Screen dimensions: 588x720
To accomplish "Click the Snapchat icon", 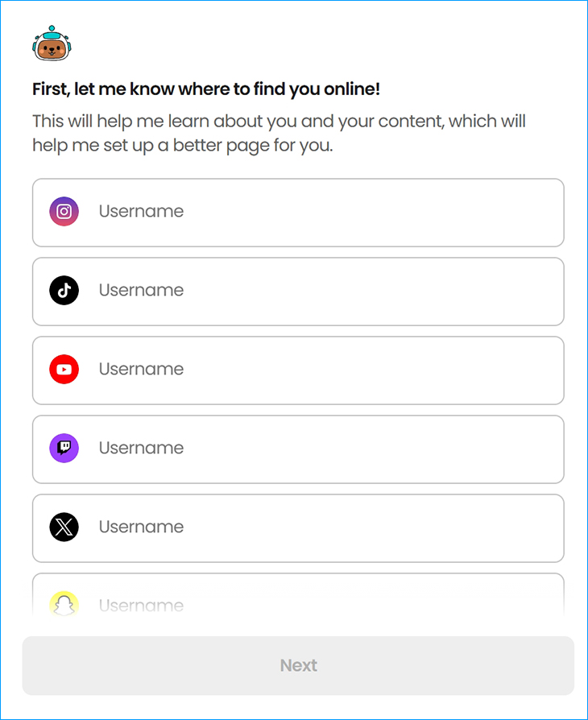I will point(64,604).
